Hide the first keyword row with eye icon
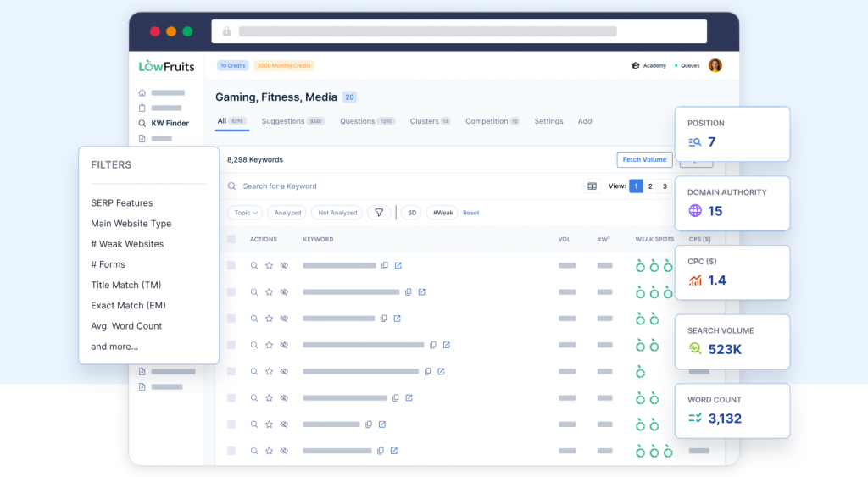The width and height of the screenshot is (868, 477). pos(284,266)
